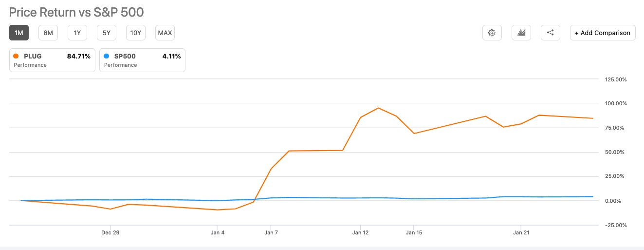Open the chart settings gear

[x=492, y=33]
